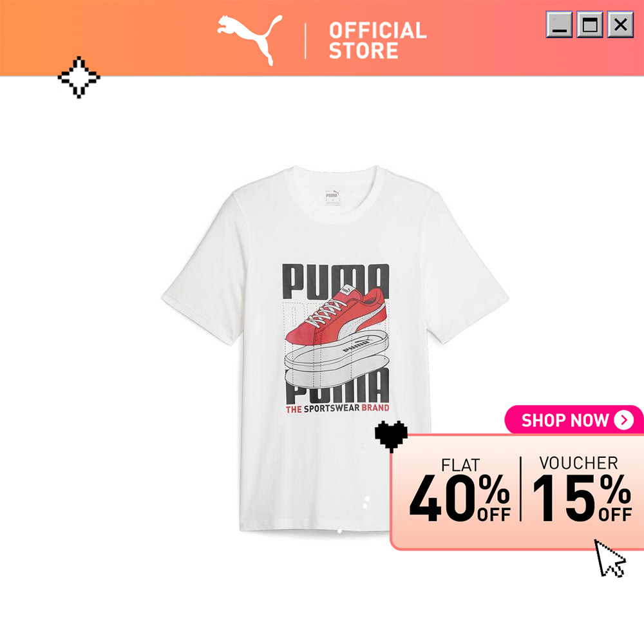Select the VOUCHER 15% OFF offer
The width and height of the screenshot is (644, 644).
[x=582, y=489]
